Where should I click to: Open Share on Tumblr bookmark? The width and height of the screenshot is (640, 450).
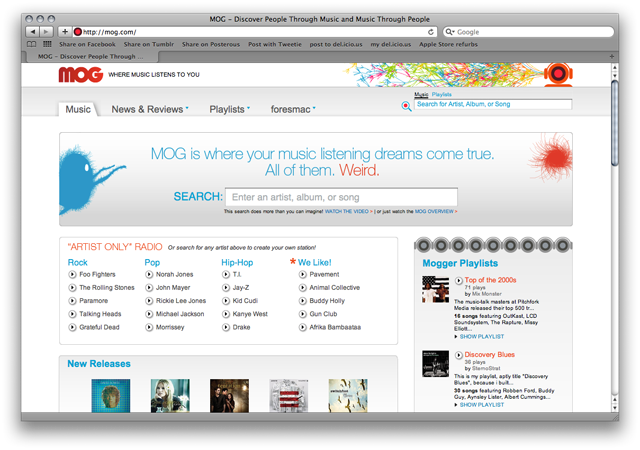coord(149,44)
